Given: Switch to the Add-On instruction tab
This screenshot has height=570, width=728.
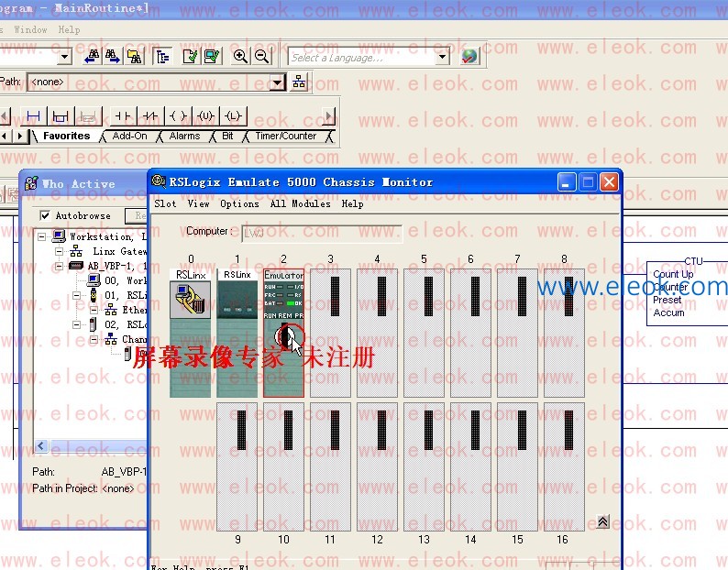Looking at the screenshot, I should pyautogui.click(x=129, y=136).
